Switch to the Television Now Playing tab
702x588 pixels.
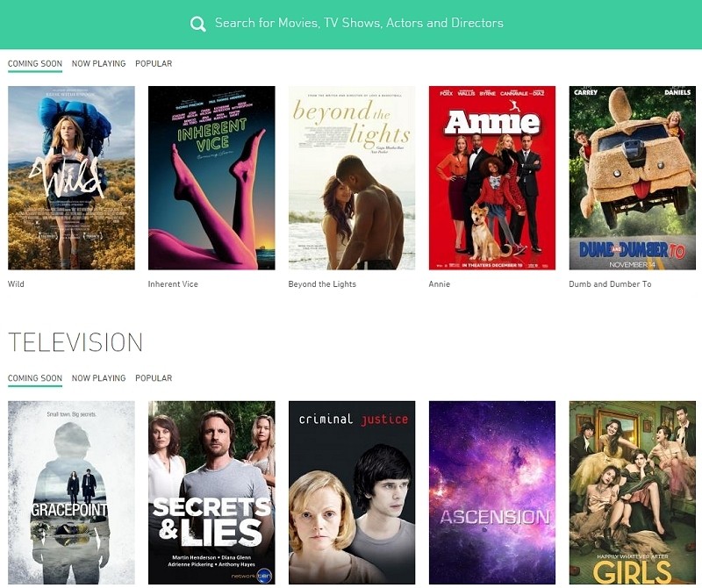[x=98, y=378]
